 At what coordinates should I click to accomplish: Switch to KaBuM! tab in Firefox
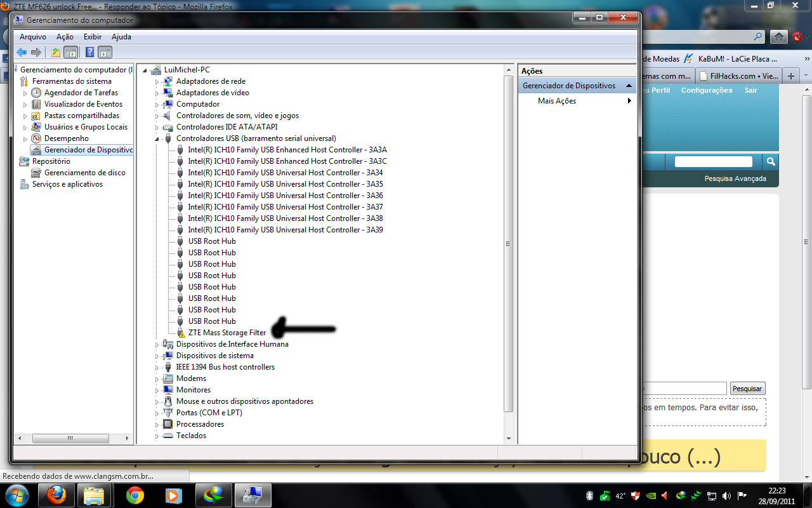pos(731,58)
